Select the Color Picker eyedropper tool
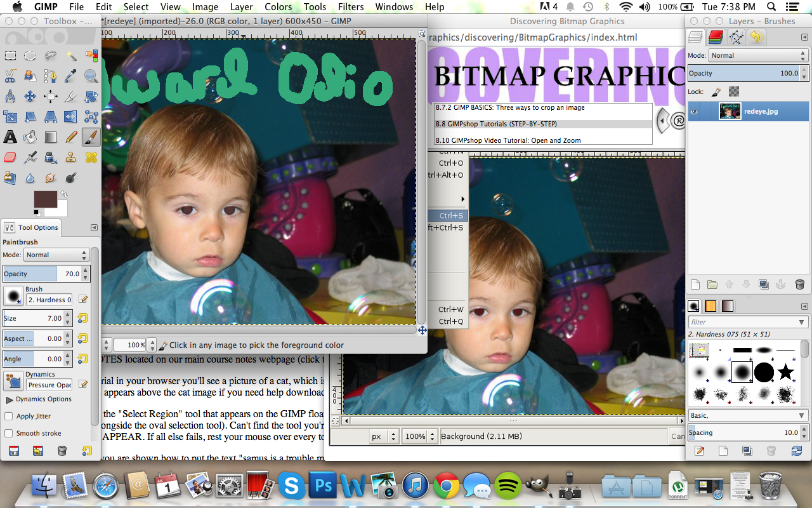 70,76
